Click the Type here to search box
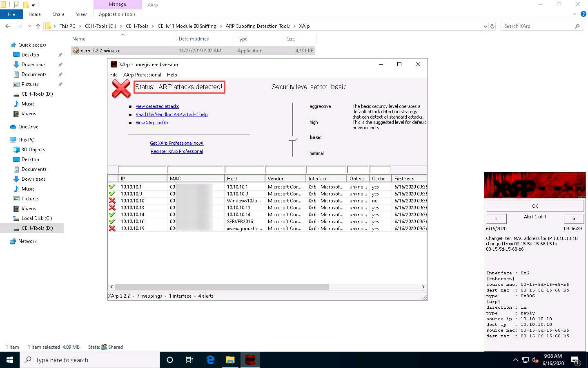Viewport: 588px width, 368px height. [90, 360]
